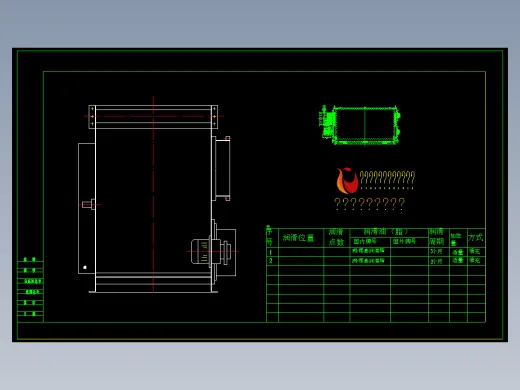
Task: Click the 国外牌号 sub-header cell
Action: point(409,242)
